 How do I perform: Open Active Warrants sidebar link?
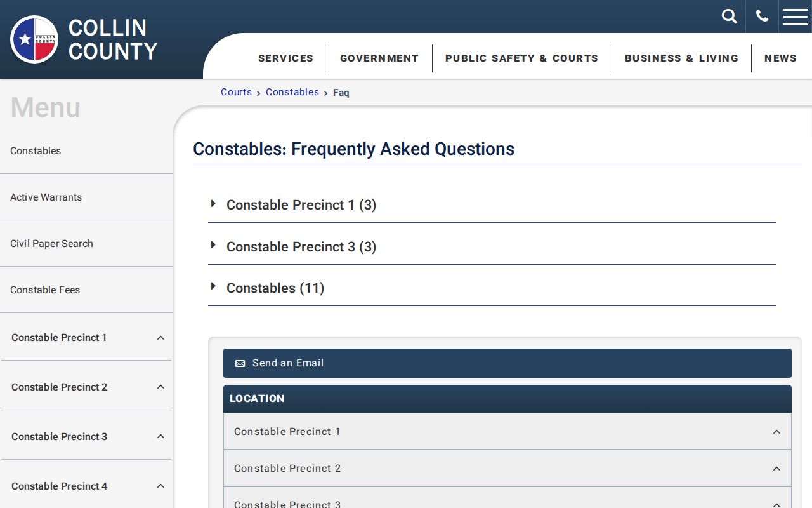46,197
